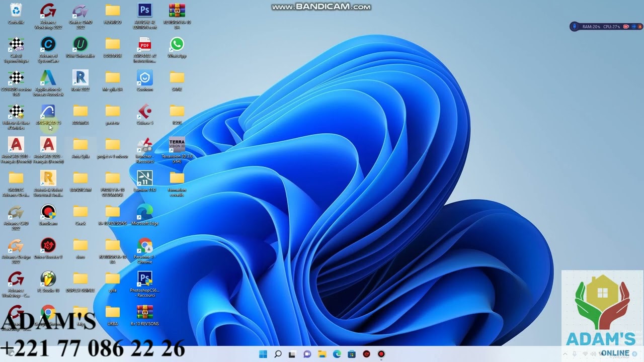Image resolution: width=644 pixels, height=362 pixels.
Task: Open Driver Booster 8 desktop shortcut
Action: pos(48,249)
